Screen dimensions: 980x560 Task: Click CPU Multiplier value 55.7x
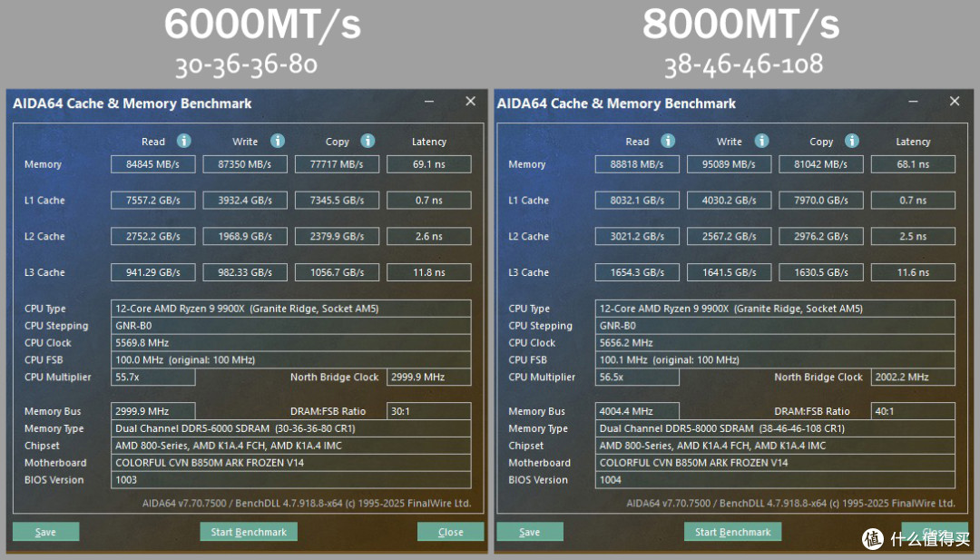pos(153,377)
